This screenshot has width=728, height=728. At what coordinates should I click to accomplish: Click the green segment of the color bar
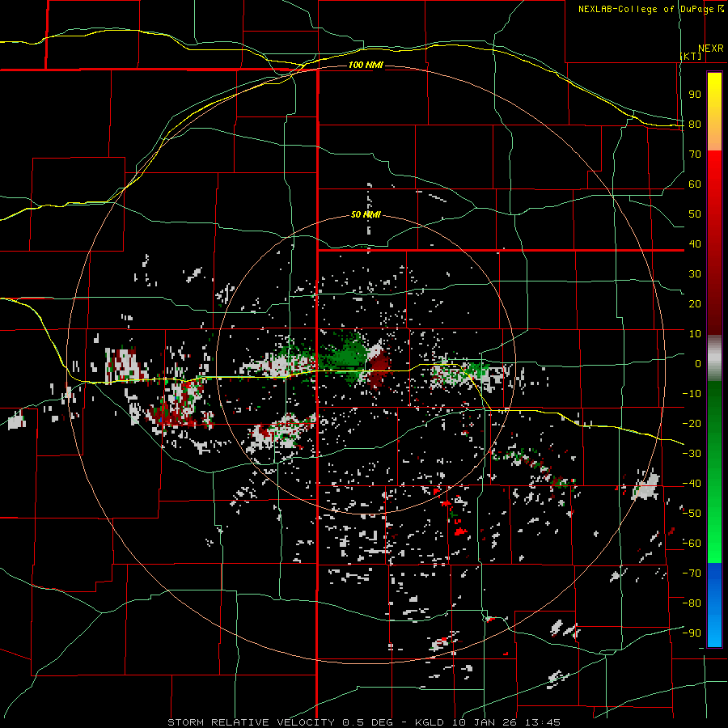click(x=714, y=472)
